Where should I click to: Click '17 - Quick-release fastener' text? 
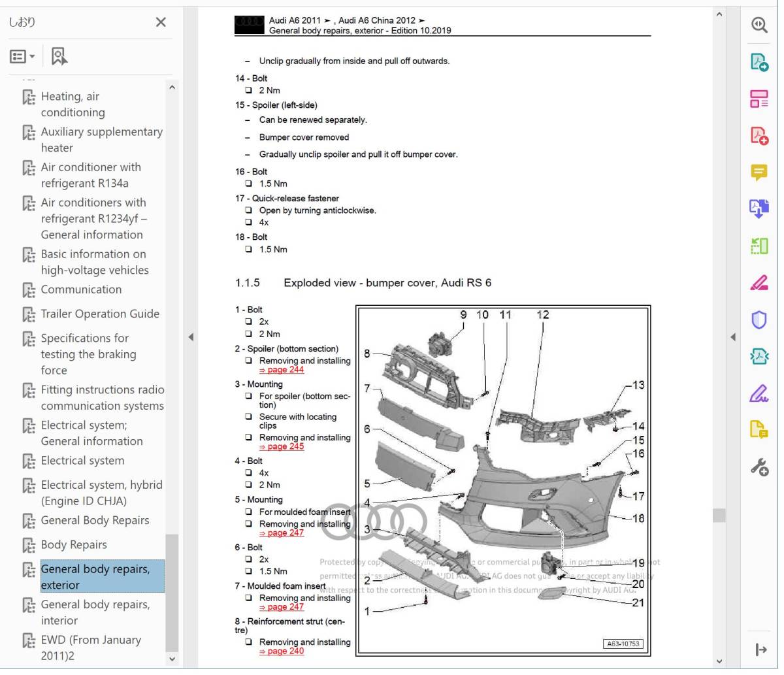coord(287,199)
